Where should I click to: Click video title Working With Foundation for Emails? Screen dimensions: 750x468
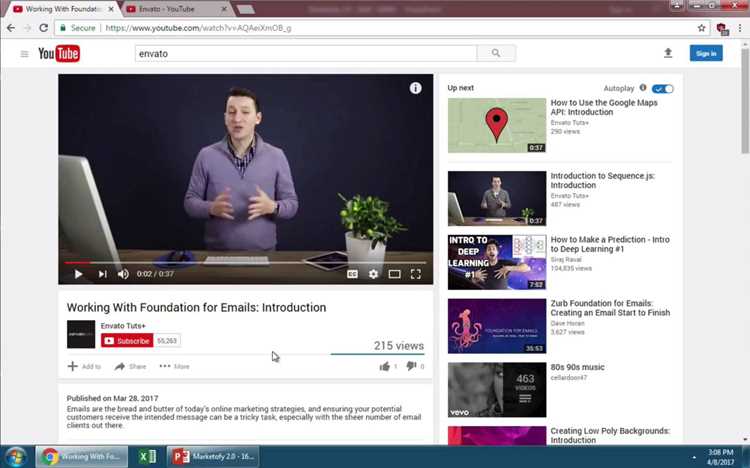tap(196, 307)
